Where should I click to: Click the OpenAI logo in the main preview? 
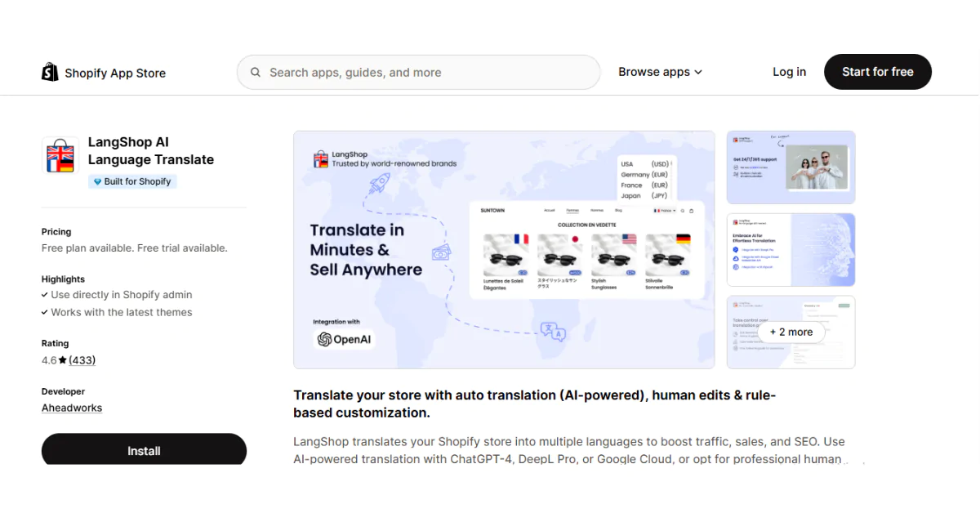(344, 337)
